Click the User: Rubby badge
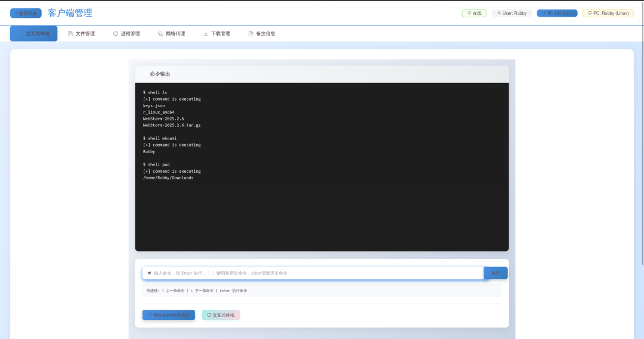 click(512, 13)
